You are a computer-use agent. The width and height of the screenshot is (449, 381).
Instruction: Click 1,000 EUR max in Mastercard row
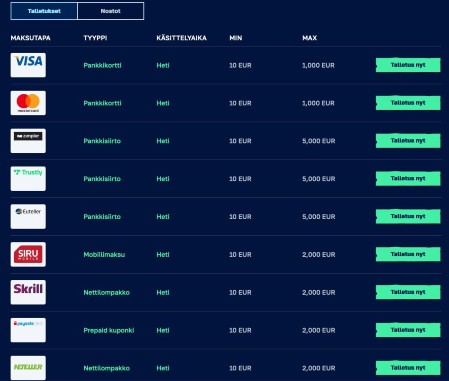point(318,103)
